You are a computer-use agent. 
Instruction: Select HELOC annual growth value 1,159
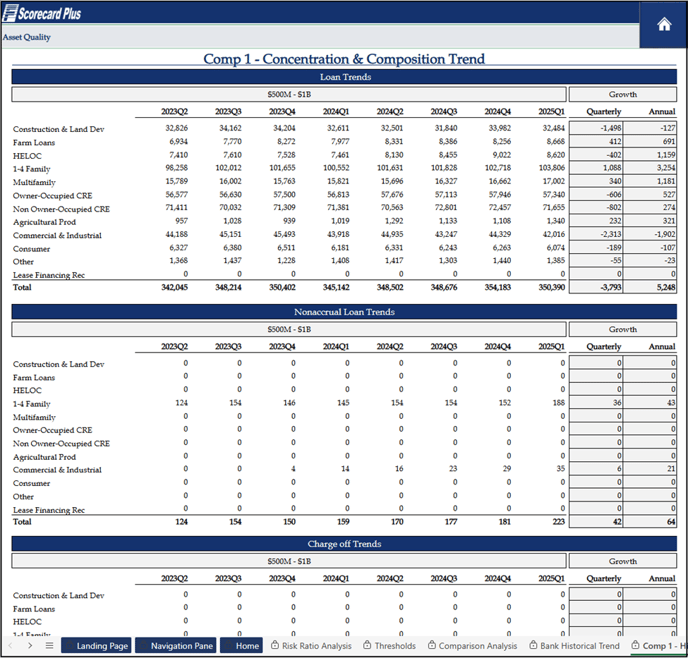pos(650,155)
